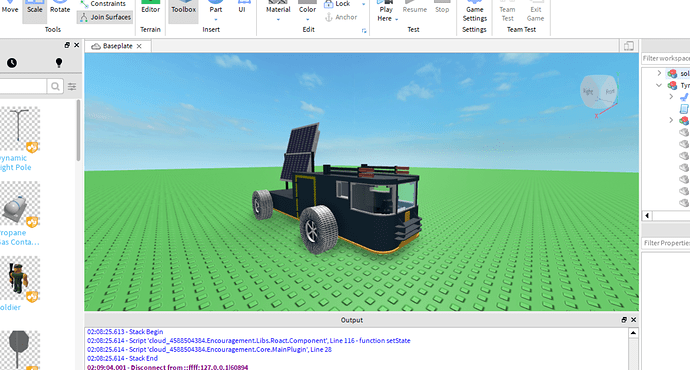
Task: Toggle Anchor on selection
Action: click(x=341, y=17)
